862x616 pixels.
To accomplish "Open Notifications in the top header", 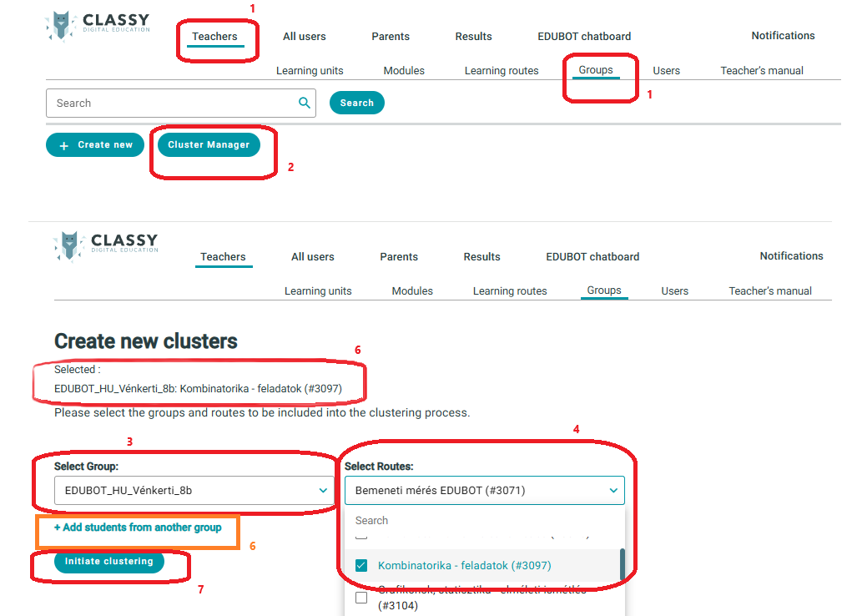I will coord(783,36).
